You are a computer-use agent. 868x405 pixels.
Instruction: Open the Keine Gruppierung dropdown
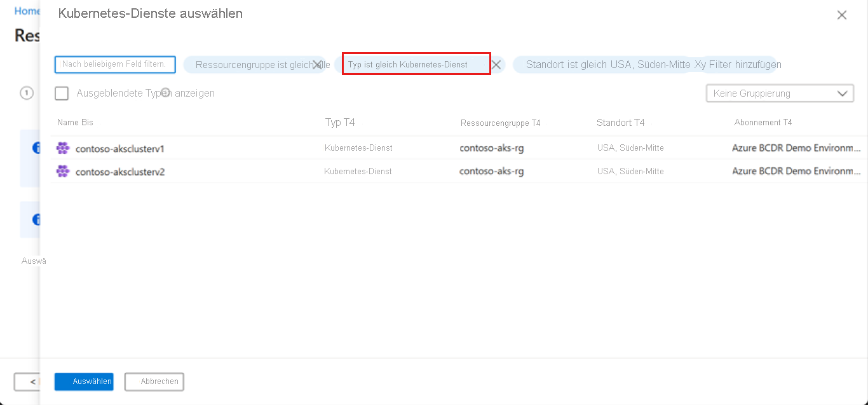tap(780, 93)
